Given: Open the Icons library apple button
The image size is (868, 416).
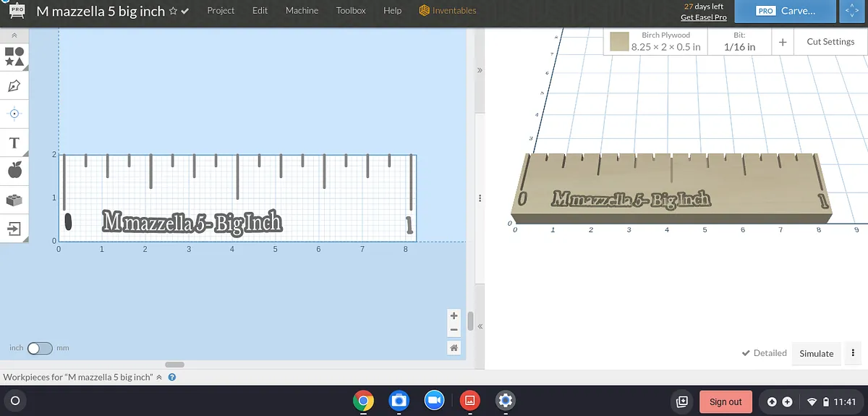Looking at the screenshot, I should [x=14, y=171].
